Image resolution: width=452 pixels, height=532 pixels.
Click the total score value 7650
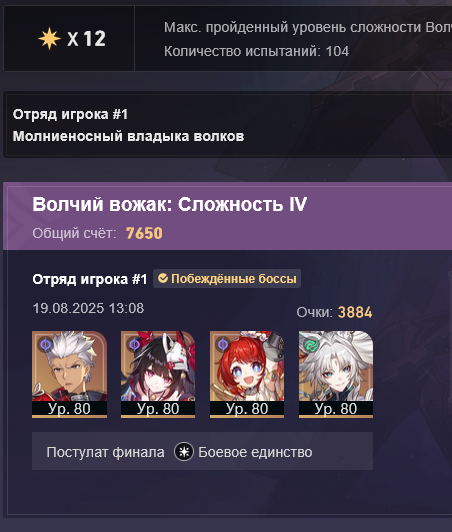coord(144,233)
